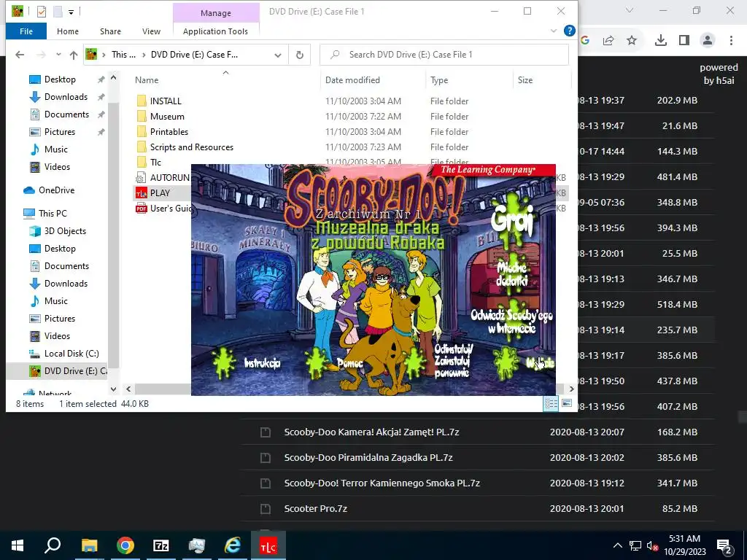Select the Museum folder
747x560 pixels.
167,116
